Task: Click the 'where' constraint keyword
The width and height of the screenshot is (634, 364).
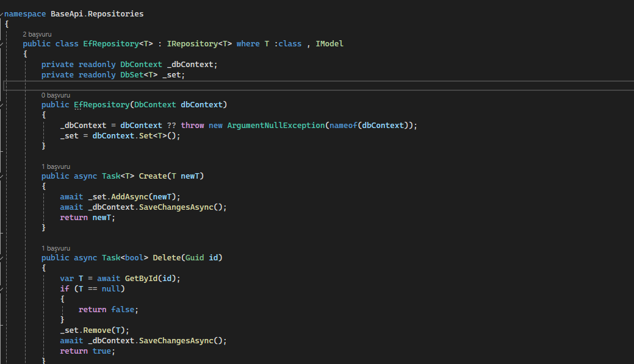Action: (248, 44)
